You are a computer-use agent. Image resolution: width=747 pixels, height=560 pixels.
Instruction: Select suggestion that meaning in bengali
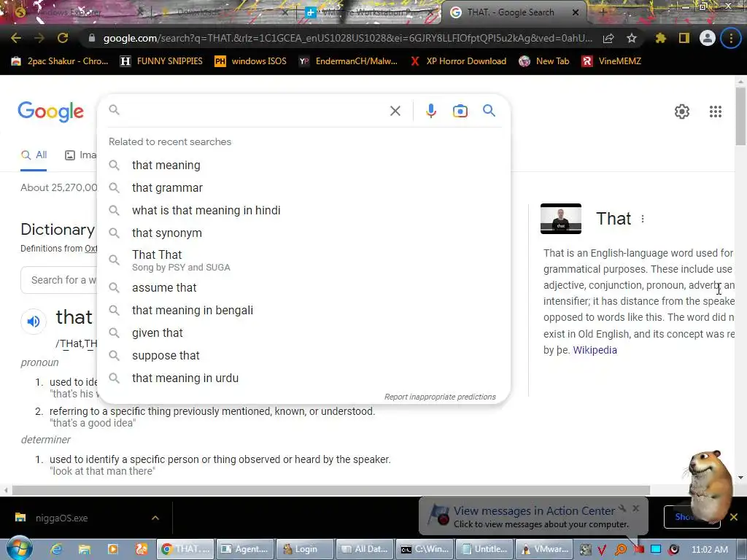(303, 311)
